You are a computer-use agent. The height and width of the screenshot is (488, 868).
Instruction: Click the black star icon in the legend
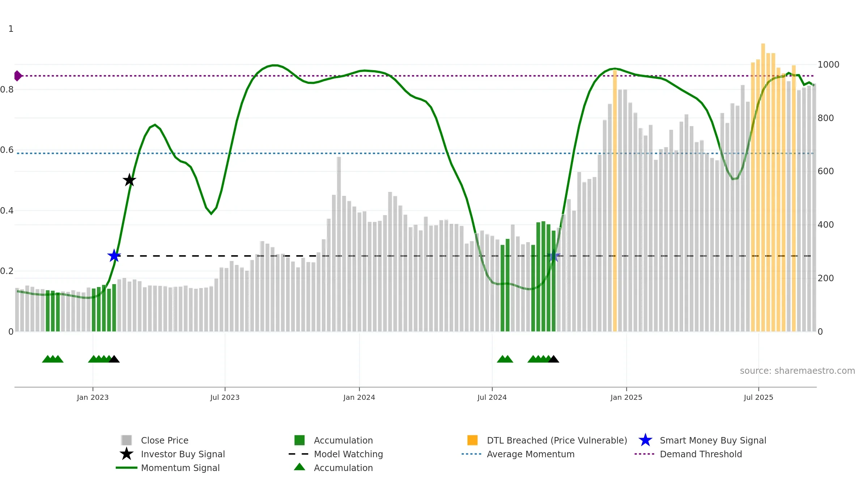pos(127,454)
